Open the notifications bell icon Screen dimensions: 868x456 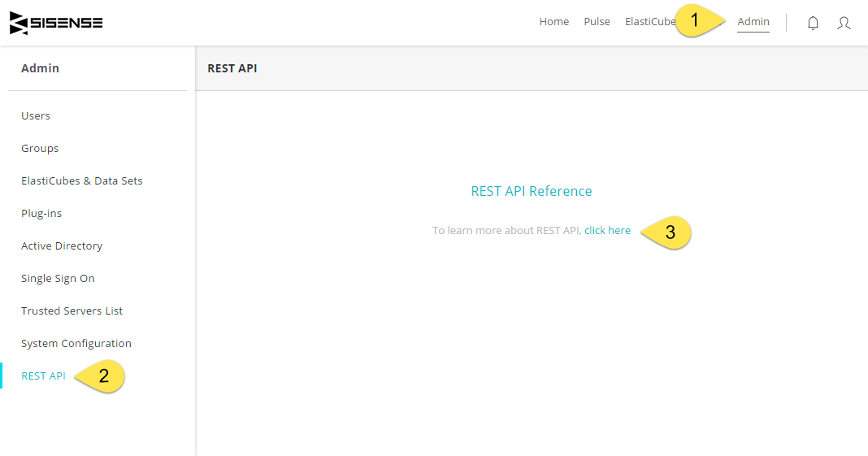click(813, 23)
